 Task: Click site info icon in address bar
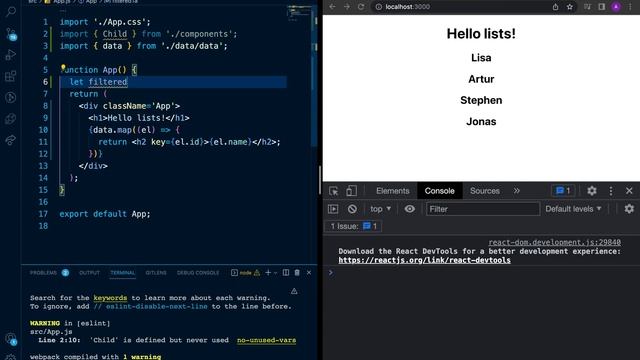378,7
